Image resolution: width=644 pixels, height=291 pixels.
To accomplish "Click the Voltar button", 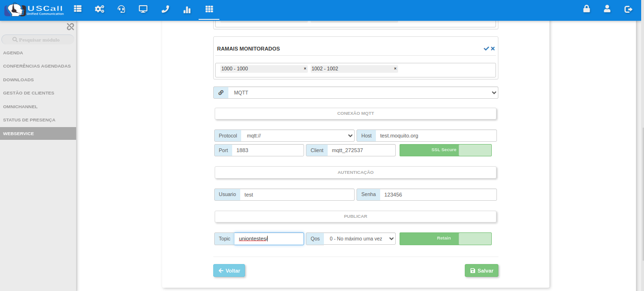I will pos(229,271).
